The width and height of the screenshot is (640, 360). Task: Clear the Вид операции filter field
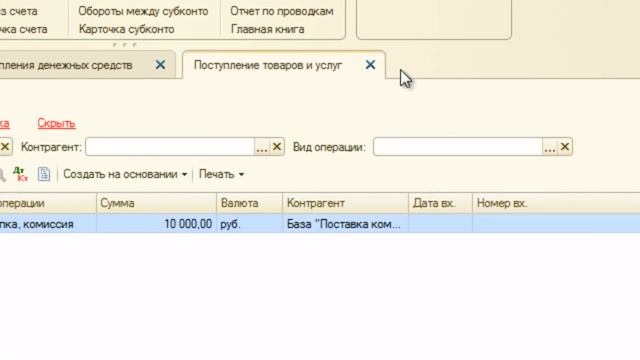(565, 147)
